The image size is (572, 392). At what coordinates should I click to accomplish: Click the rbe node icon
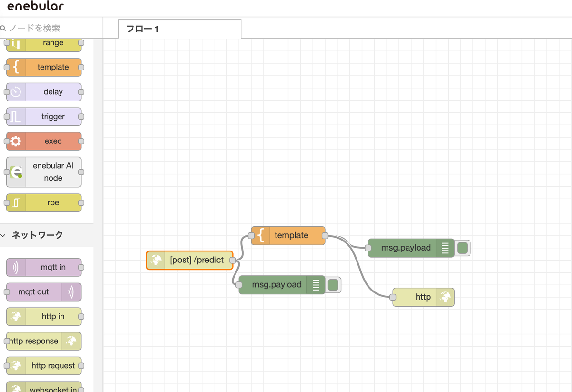pyautogui.click(x=16, y=202)
